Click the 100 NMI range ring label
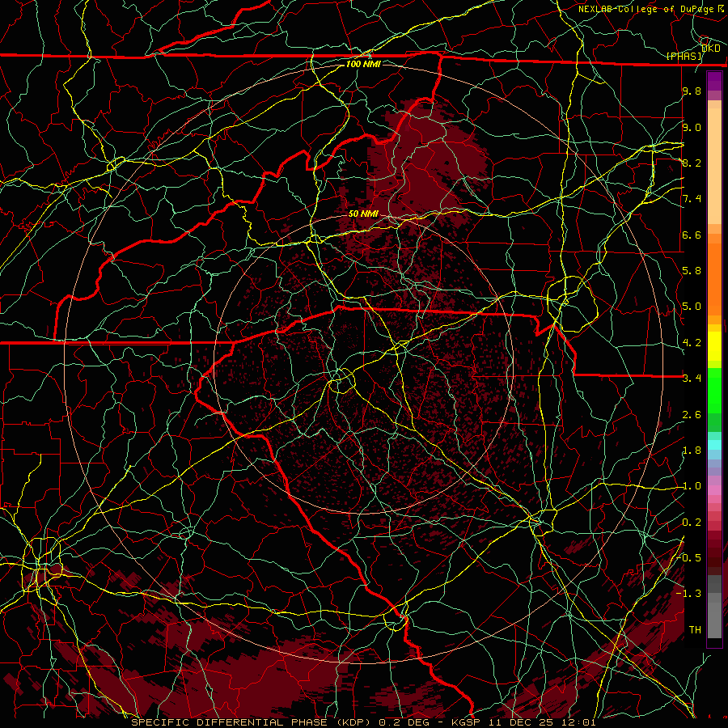 tap(363, 64)
